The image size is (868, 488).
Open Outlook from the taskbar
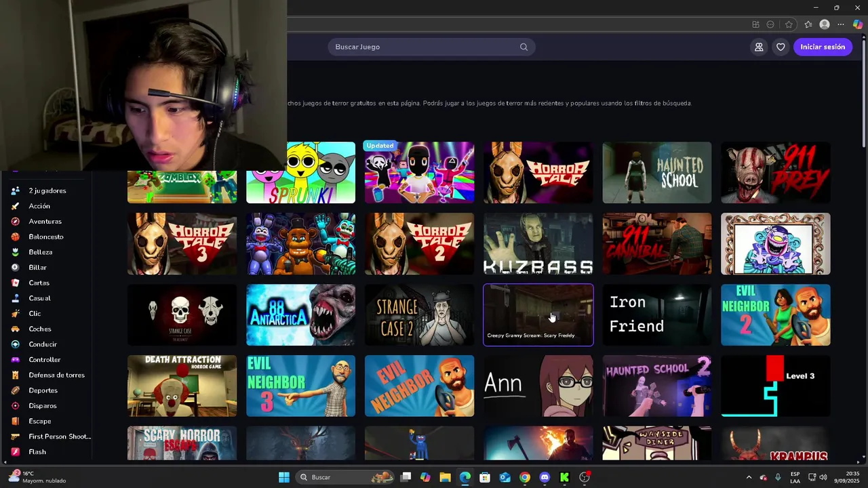click(505, 477)
